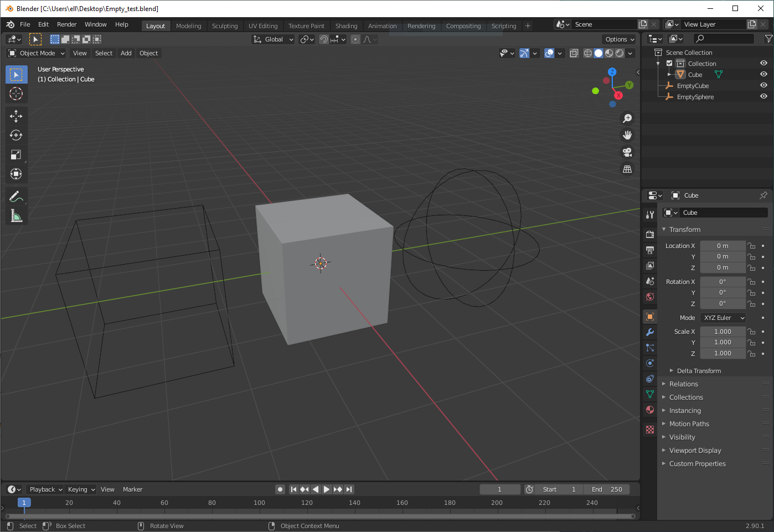Play the animation
This screenshot has height=532, width=774.
point(327,489)
